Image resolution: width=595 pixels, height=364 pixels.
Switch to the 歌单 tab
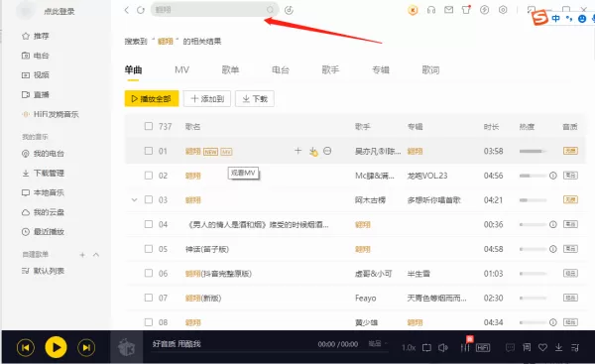pyautogui.click(x=230, y=69)
